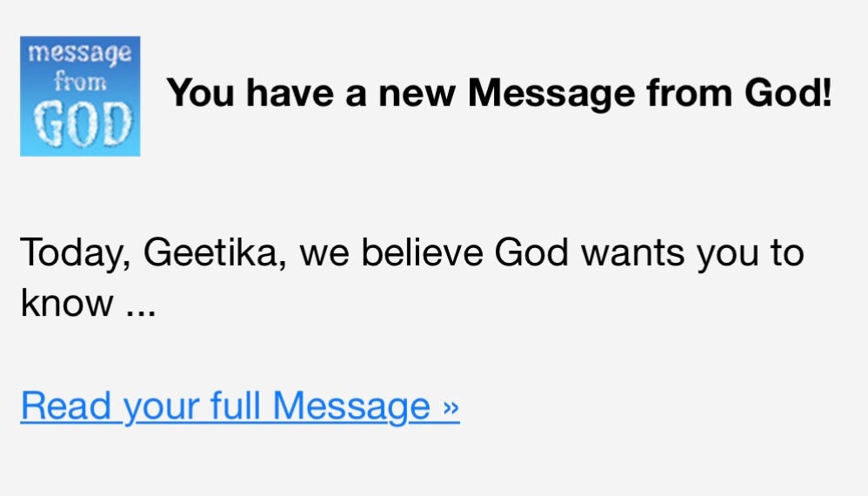Click the Message from God app icon
Screen dimensions: 868x496
click(80, 97)
